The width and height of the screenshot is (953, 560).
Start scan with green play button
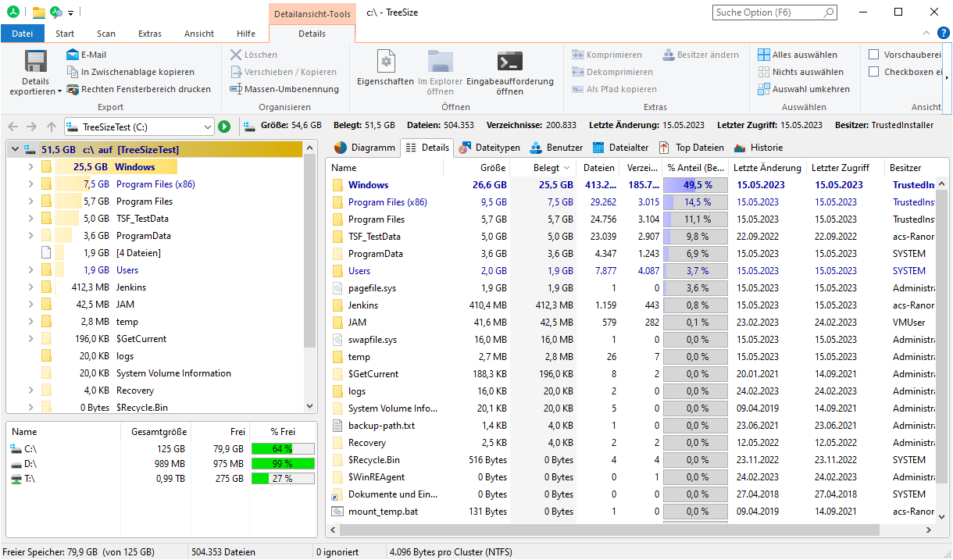pos(224,127)
